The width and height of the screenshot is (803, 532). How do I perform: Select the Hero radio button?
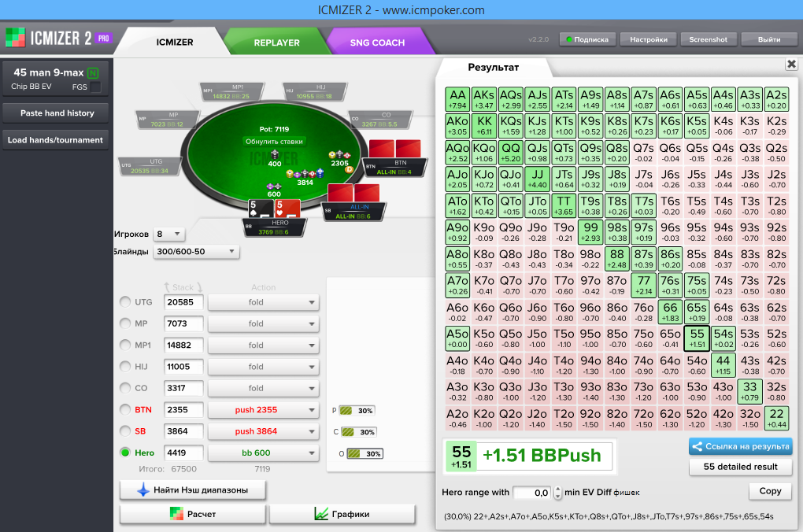[125, 453]
